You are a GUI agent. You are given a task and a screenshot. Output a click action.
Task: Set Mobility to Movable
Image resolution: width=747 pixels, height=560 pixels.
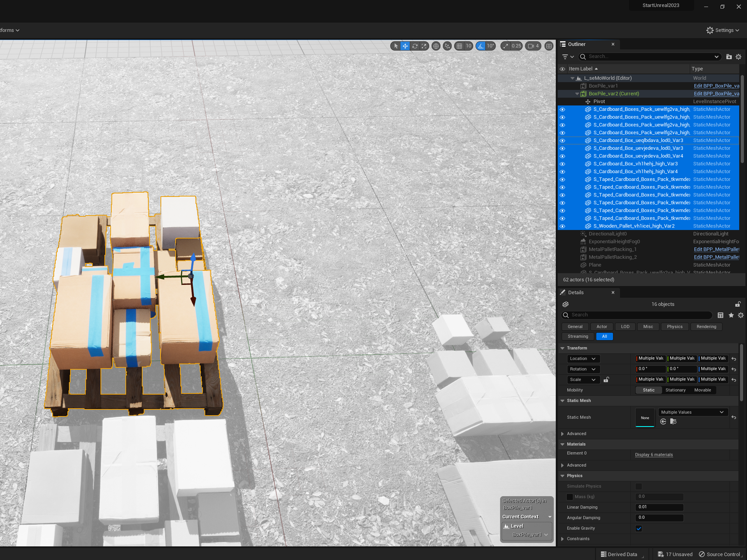(x=703, y=390)
